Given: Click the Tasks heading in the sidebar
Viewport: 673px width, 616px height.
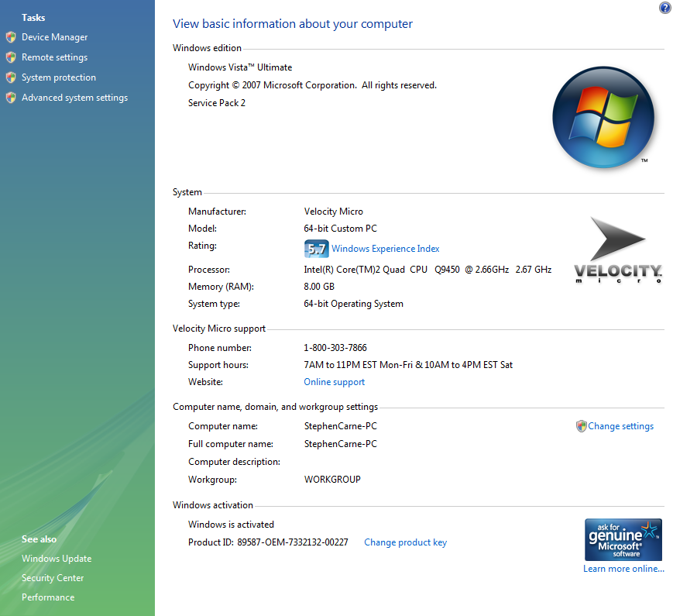Looking at the screenshot, I should tap(33, 18).
